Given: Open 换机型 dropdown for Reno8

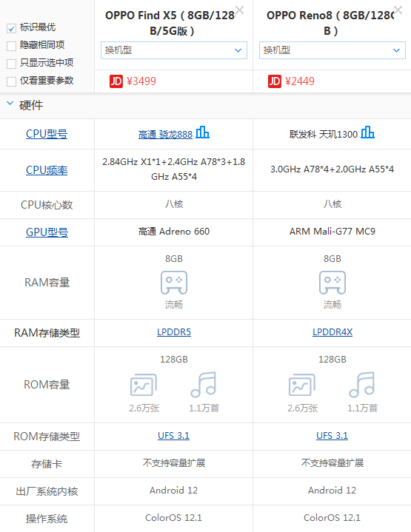Looking at the screenshot, I should [x=333, y=50].
